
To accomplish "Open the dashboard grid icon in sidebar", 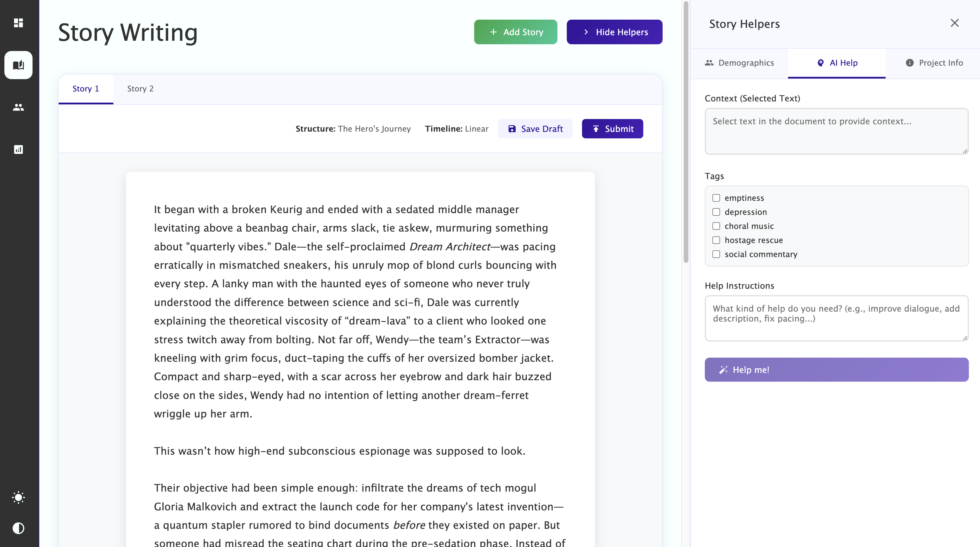I will click(18, 23).
